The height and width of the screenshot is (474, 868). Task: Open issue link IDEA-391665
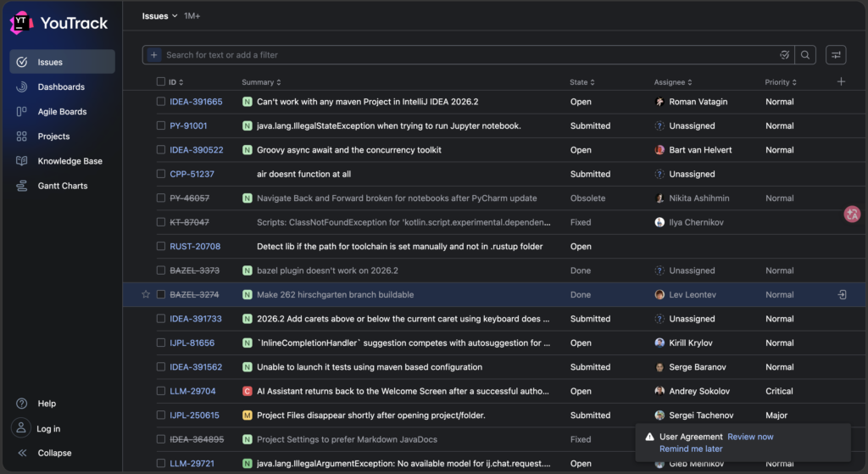click(196, 102)
